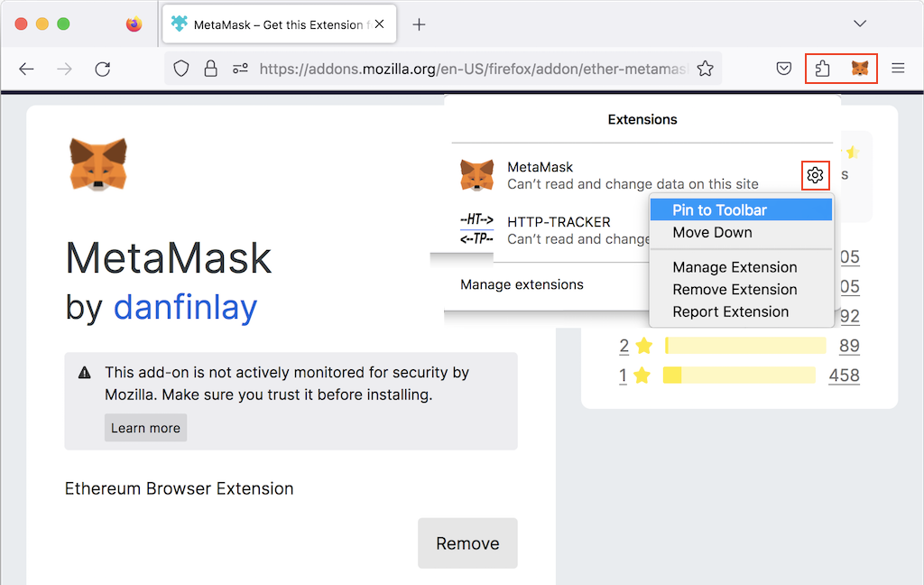Click the HTTP-TRACKER extension icon

coord(477,227)
